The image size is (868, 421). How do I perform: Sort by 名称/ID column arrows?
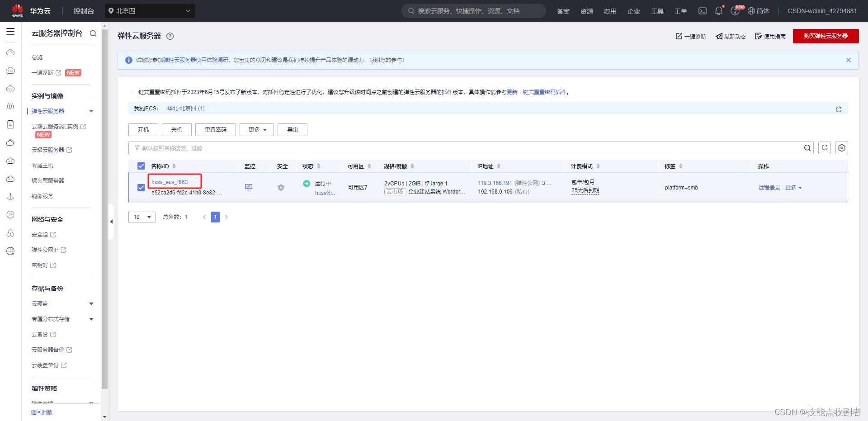tap(174, 166)
